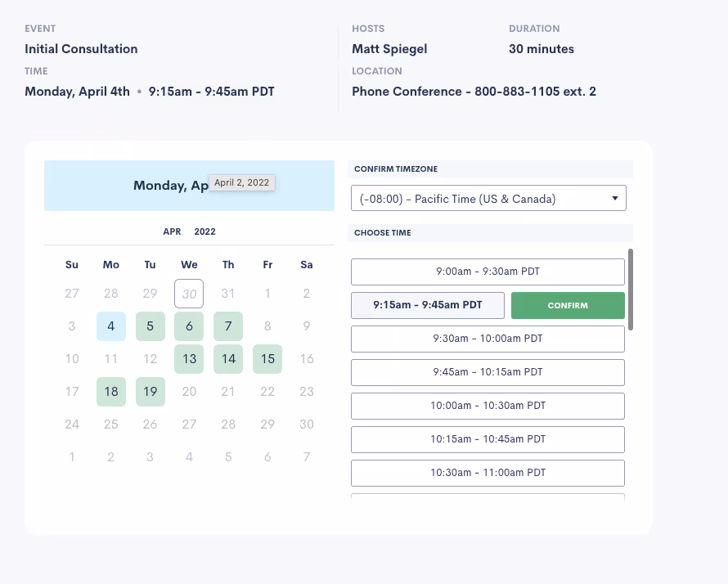The image size is (728, 584).
Task: Select April 15 on the calendar grid
Action: tap(267, 358)
